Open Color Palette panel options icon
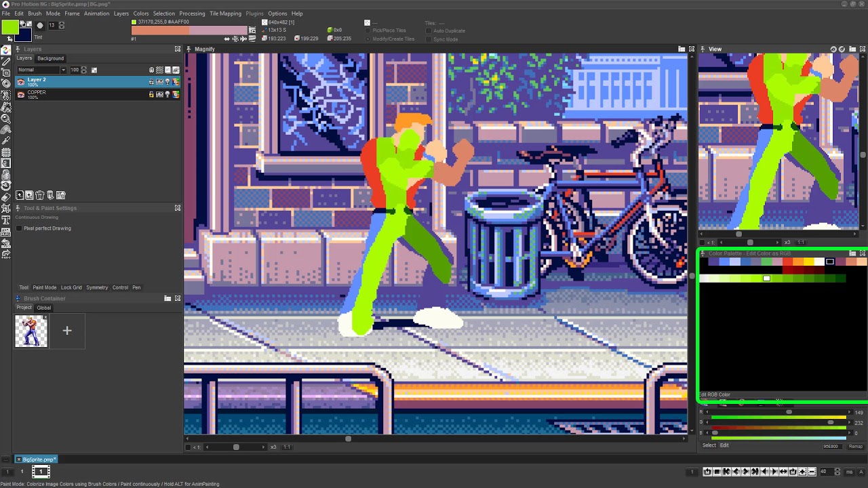868x488 pixels. pos(852,253)
